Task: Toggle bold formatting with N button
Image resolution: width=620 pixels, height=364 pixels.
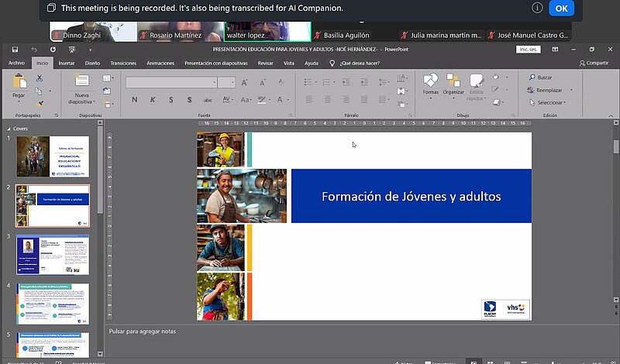Action: (134, 99)
